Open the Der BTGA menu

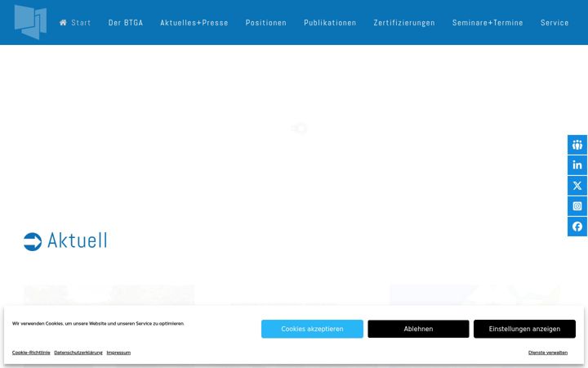point(126,23)
